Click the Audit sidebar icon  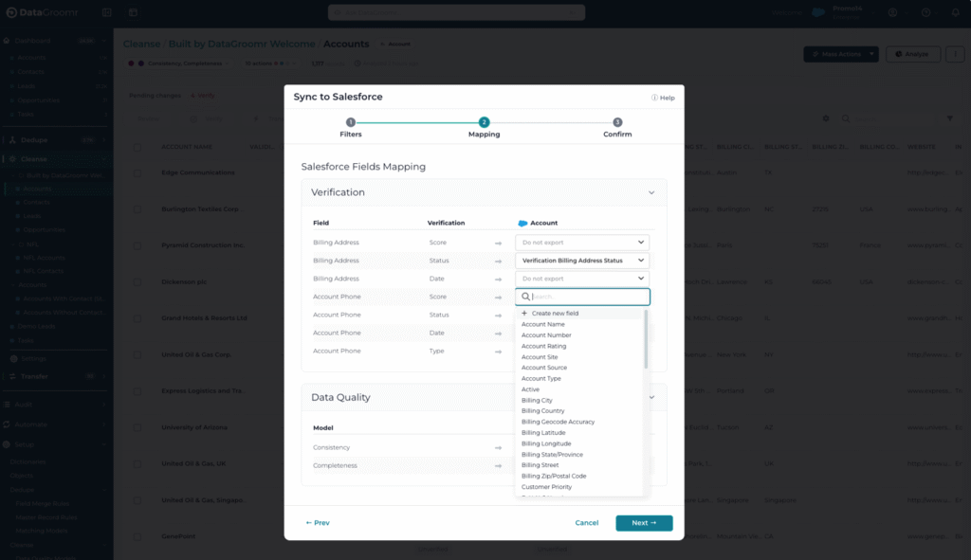tap(7, 404)
